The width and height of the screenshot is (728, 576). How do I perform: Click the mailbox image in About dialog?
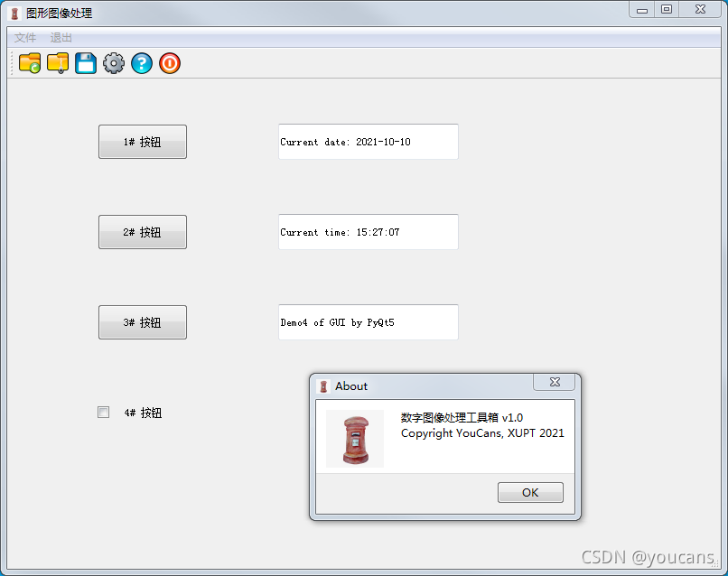pyautogui.click(x=355, y=439)
